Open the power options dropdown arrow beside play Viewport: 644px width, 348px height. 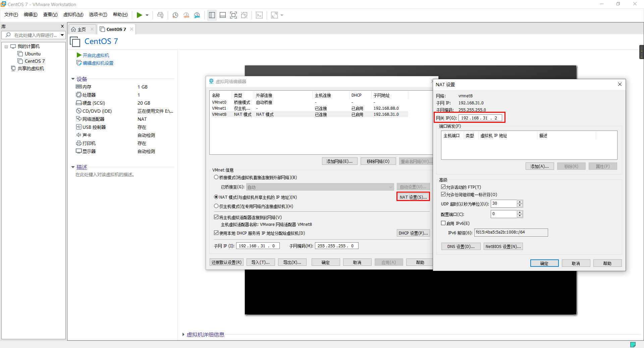[x=147, y=15]
